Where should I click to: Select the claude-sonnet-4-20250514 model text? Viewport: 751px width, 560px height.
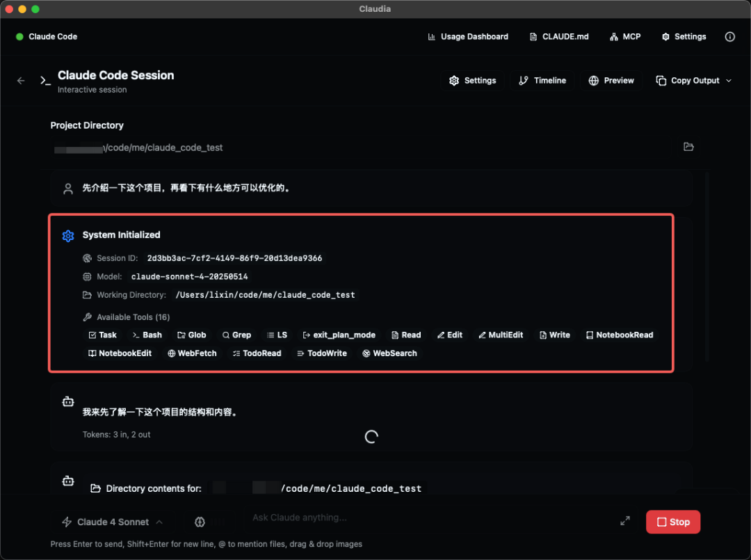click(189, 276)
